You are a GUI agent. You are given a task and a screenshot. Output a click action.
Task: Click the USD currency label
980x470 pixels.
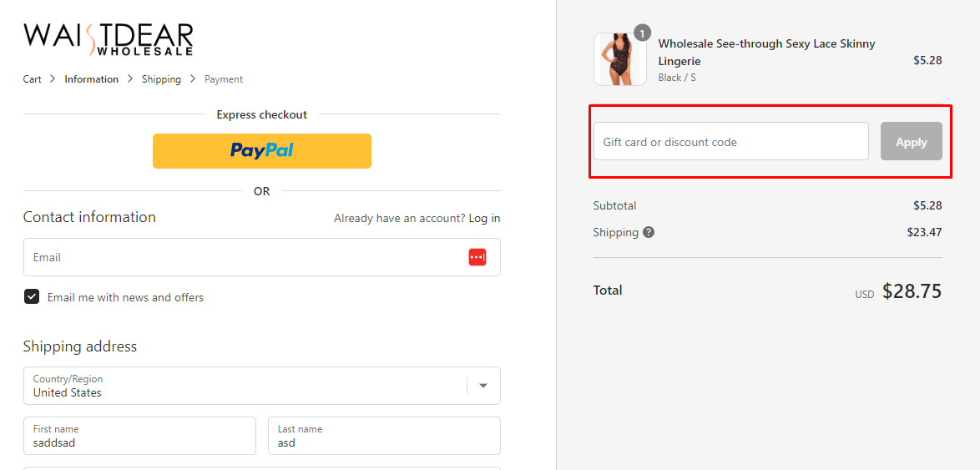(865, 295)
